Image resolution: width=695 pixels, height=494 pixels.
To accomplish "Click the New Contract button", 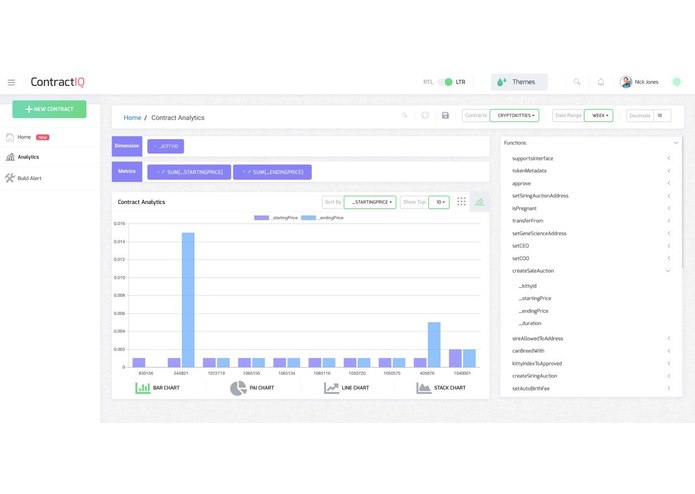I will pyautogui.click(x=49, y=109).
